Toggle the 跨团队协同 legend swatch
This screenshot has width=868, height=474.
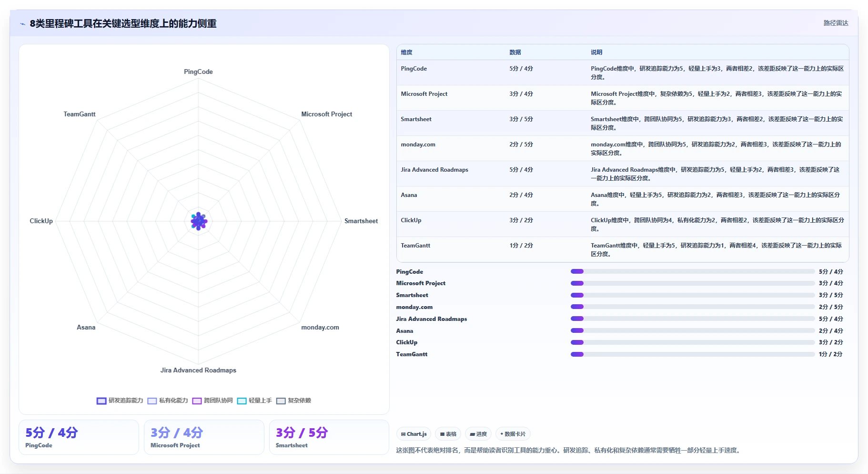197,401
